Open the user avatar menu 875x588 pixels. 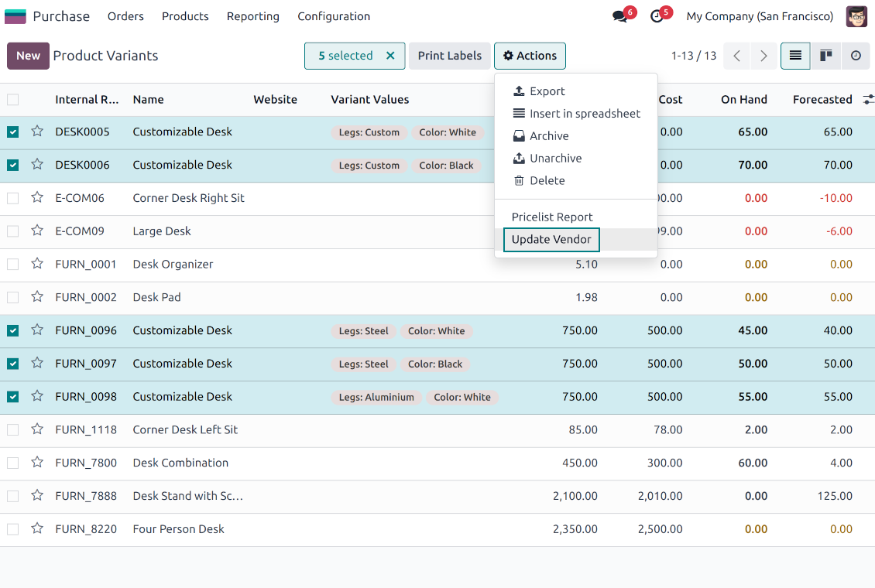point(856,16)
